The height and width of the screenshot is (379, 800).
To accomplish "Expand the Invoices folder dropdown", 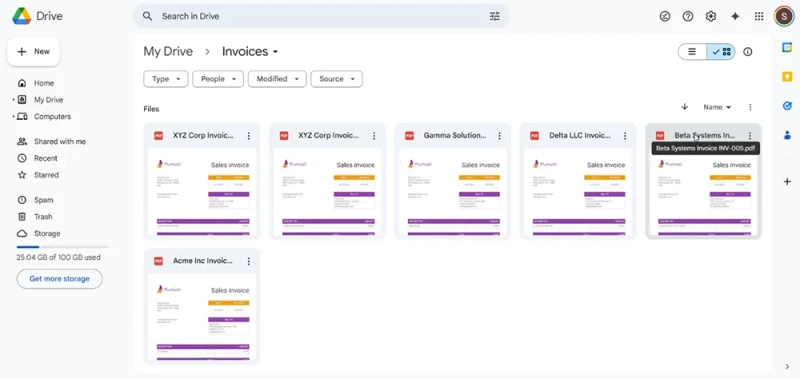I will (276, 52).
